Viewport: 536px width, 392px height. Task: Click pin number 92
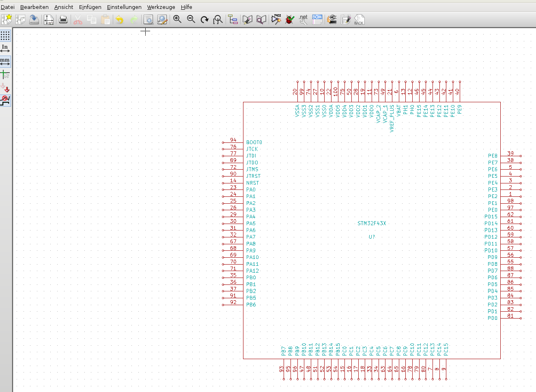point(233,302)
